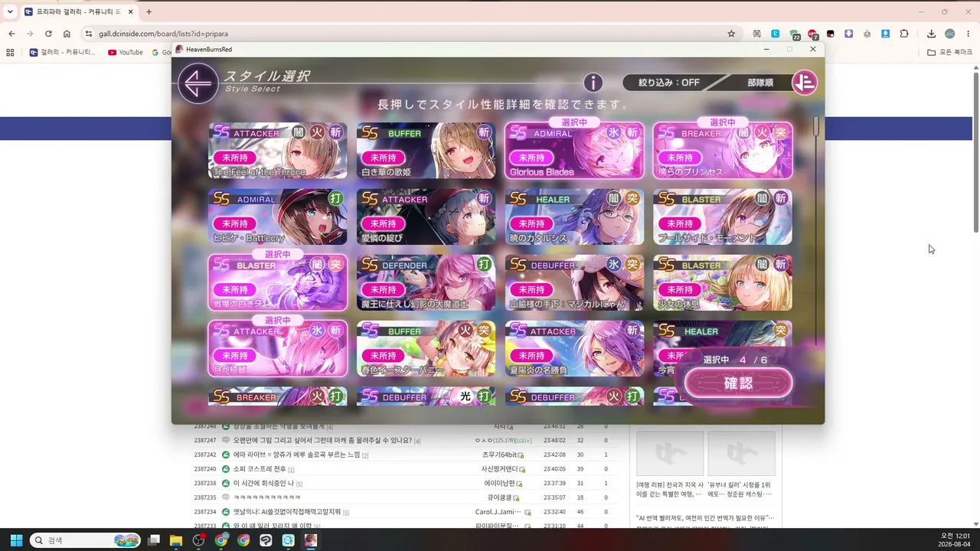Open the blue download extension icon
The image size is (980, 551).
tap(886, 34)
